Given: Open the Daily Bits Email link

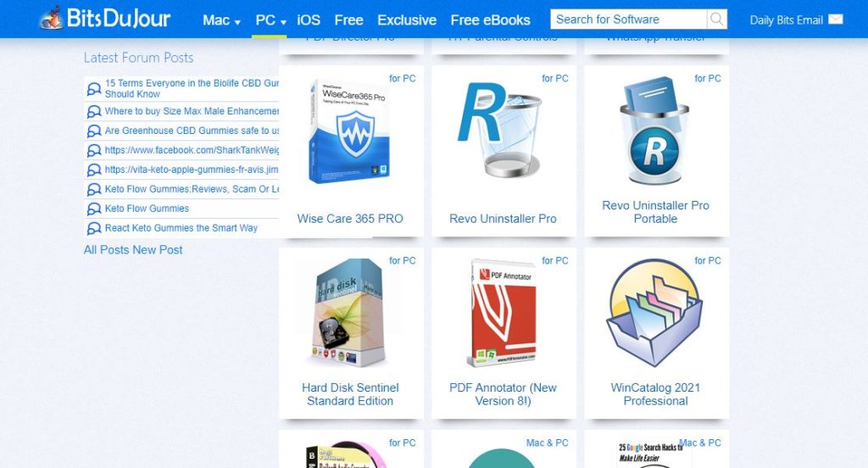Looking at the screenshot, I should coord(786,20).
